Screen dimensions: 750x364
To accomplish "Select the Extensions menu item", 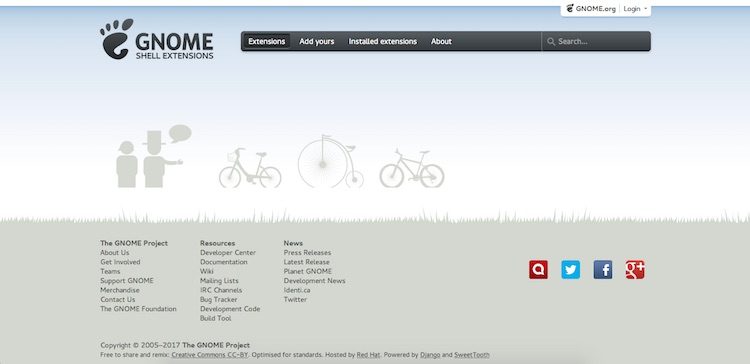I will point(266,41).
